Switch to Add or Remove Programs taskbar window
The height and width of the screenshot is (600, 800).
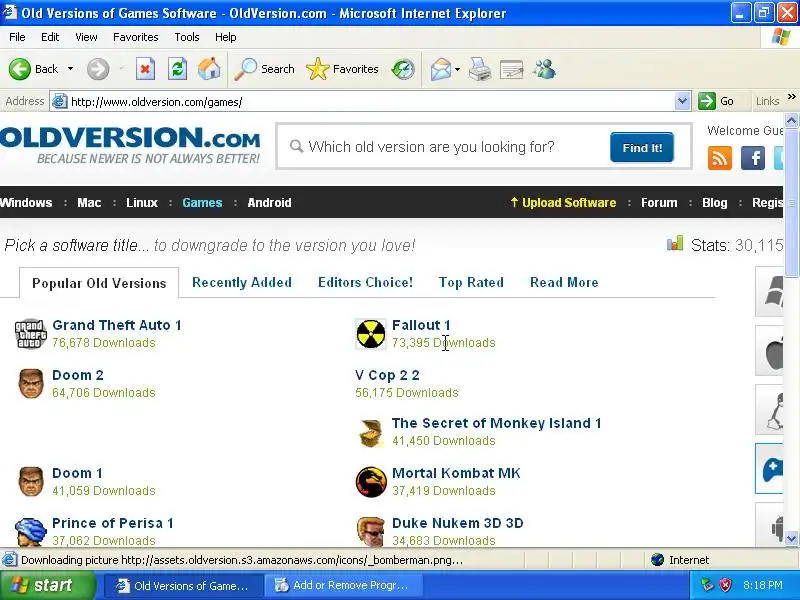point(343,585)
